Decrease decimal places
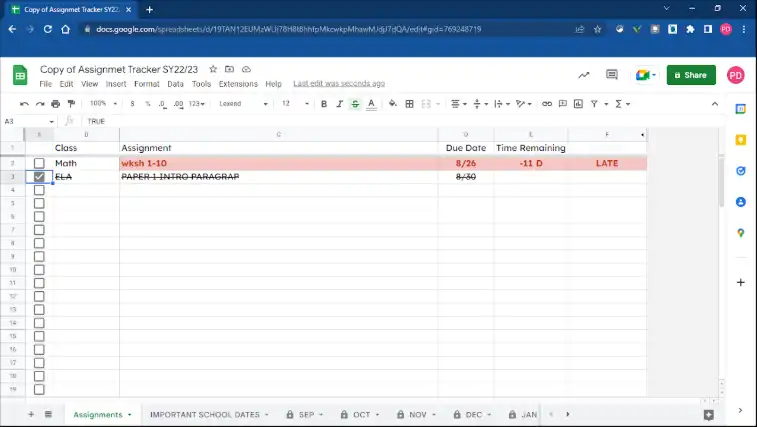This screenshot has height=427, width=757. (x=163, y=104)
